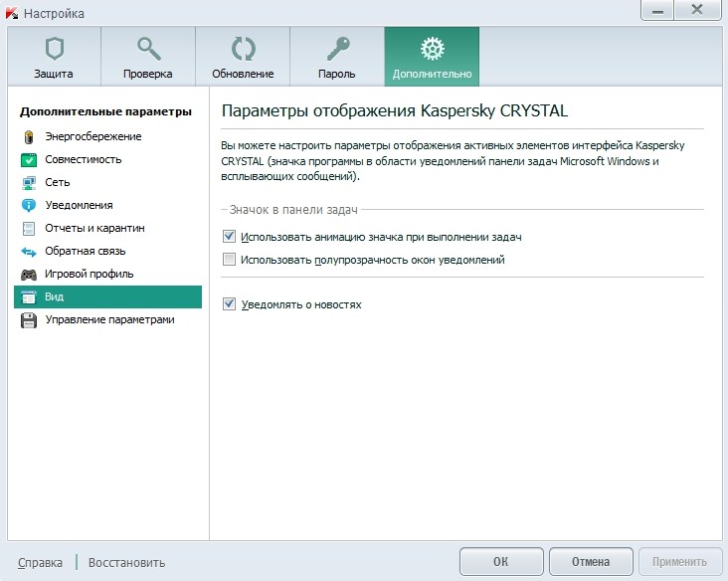
Task: Switch to the Защита tab
Action: 52,57
